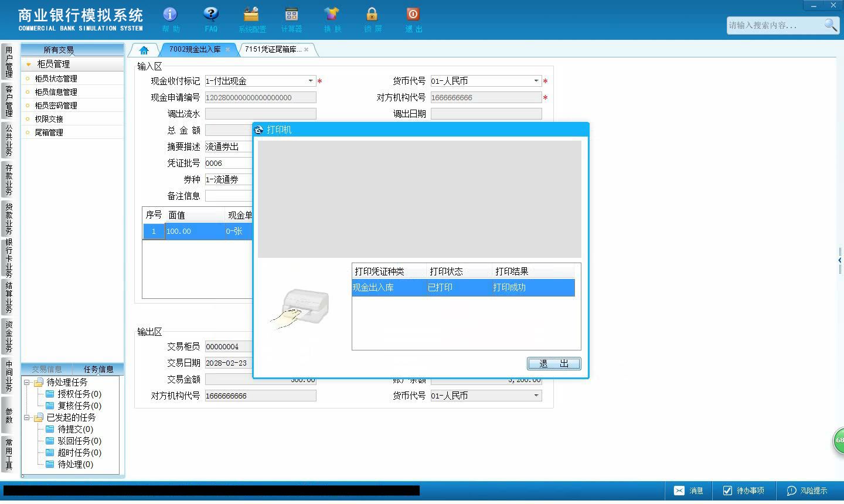Image resolution: width=844 pixels, height=504 pixels.
Task: Open the 公共业务 side tab
Action: tap(8, 140)
